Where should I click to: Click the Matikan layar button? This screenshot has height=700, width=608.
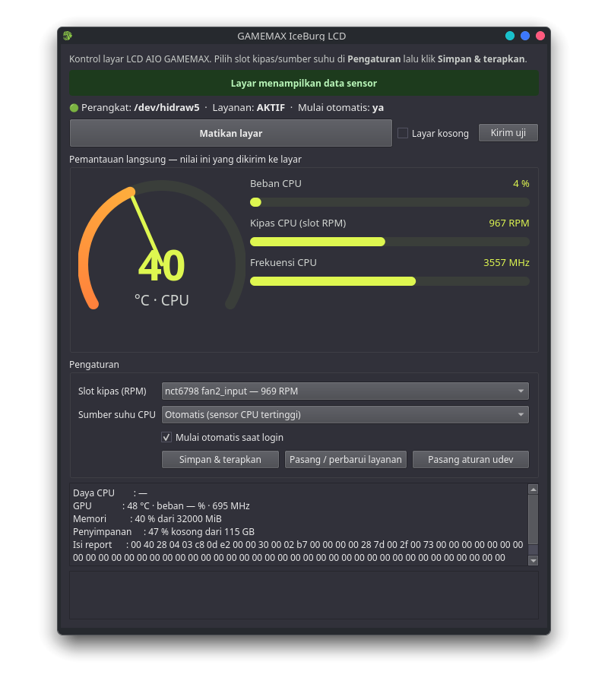(x=231, y=133)
